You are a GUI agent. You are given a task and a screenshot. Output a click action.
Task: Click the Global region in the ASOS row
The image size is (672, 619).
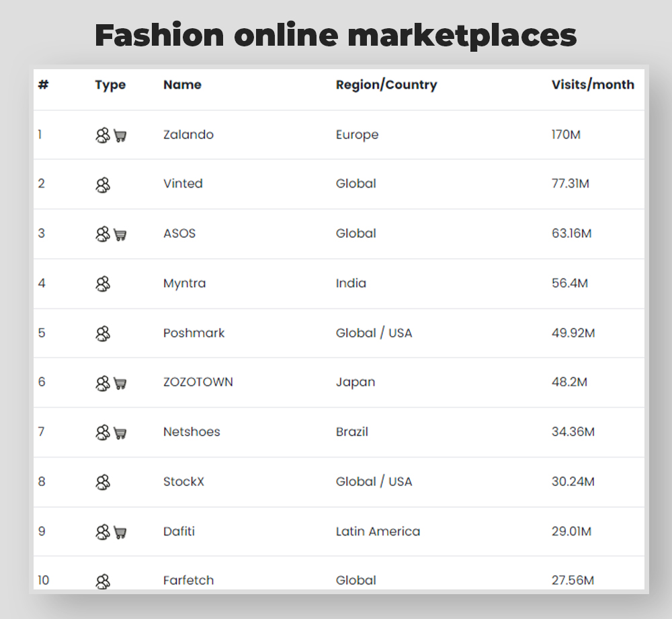[355, 233]
